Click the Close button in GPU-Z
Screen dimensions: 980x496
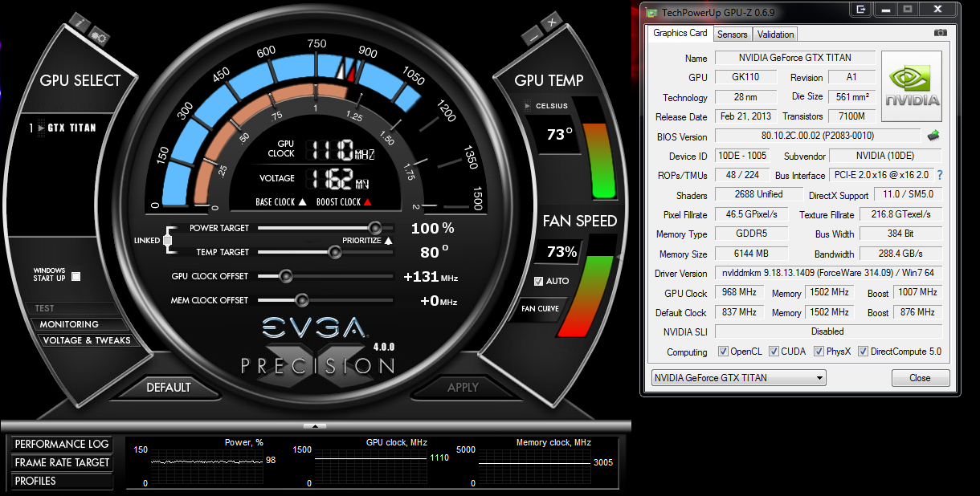pos(921,378)
